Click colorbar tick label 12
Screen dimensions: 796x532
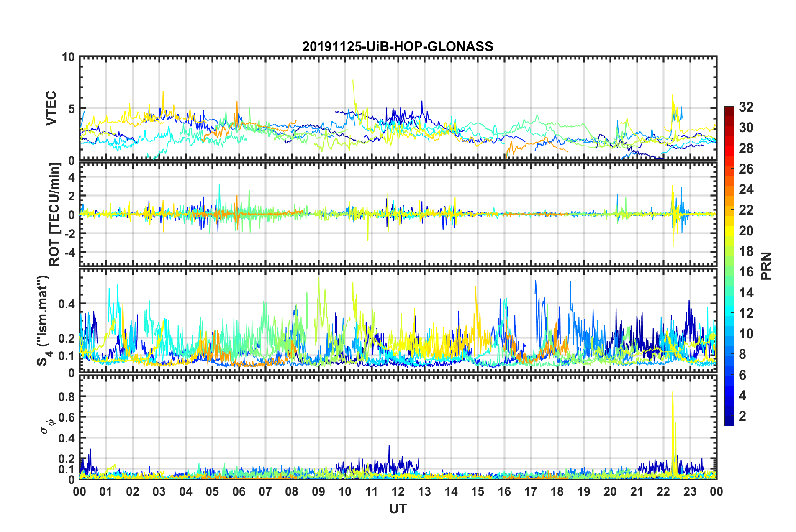point(746,313)
